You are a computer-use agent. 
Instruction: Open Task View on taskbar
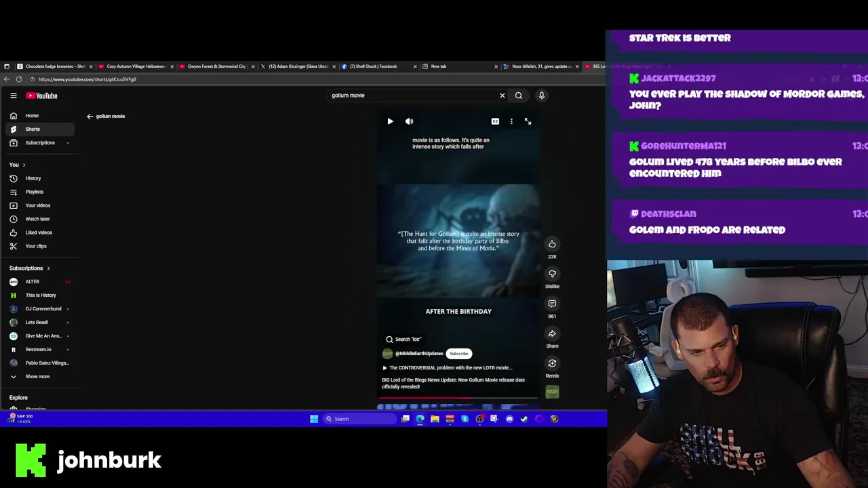(406, 419)
